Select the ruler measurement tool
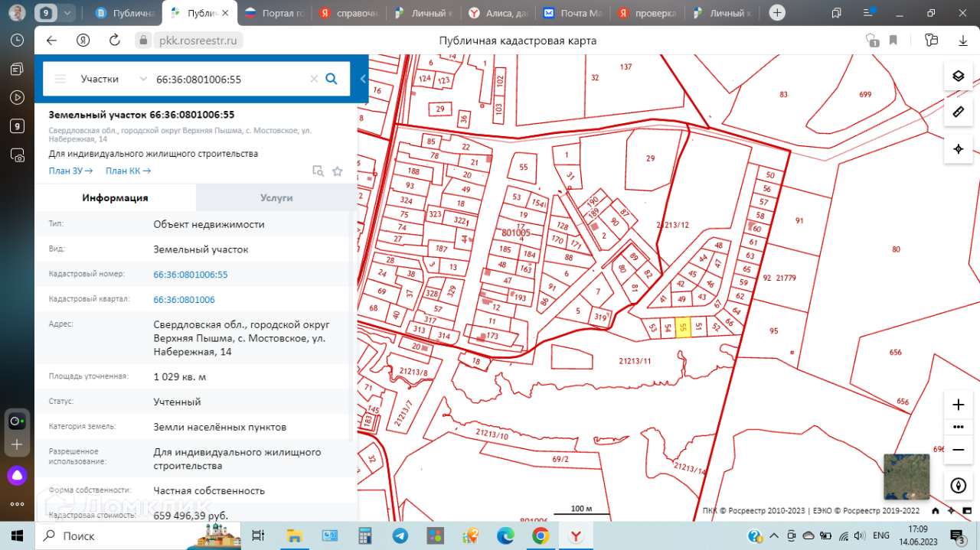980x550 pixels. 958,112
